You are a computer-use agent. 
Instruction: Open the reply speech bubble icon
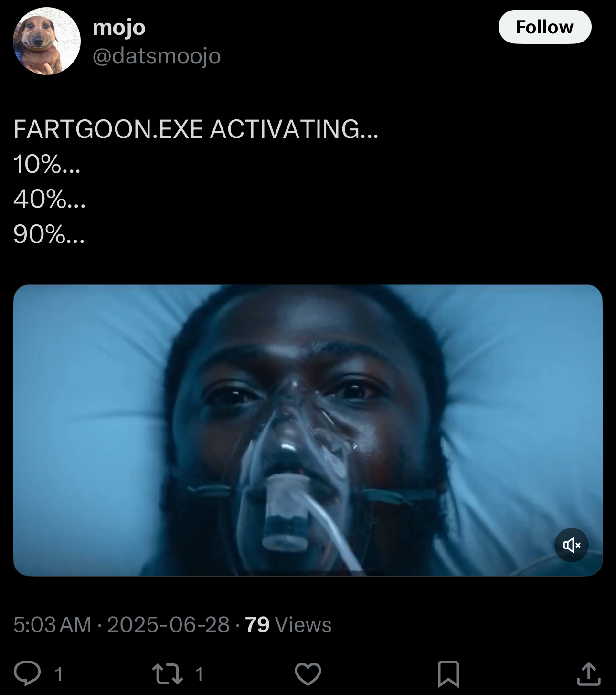coord(27,674)
